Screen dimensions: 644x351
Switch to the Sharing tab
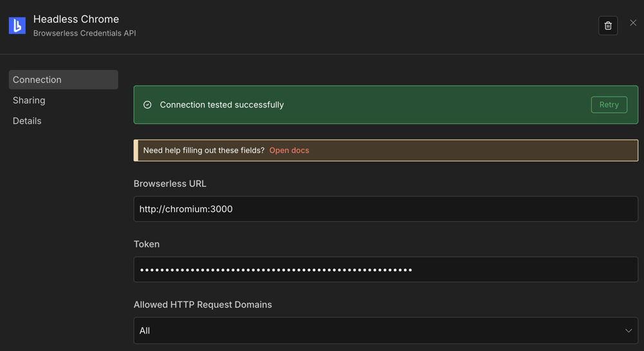click(29, 100)
